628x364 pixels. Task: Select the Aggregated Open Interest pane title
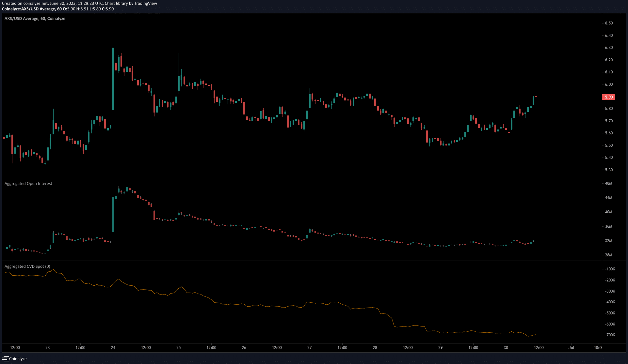click(x=28, y=184)
